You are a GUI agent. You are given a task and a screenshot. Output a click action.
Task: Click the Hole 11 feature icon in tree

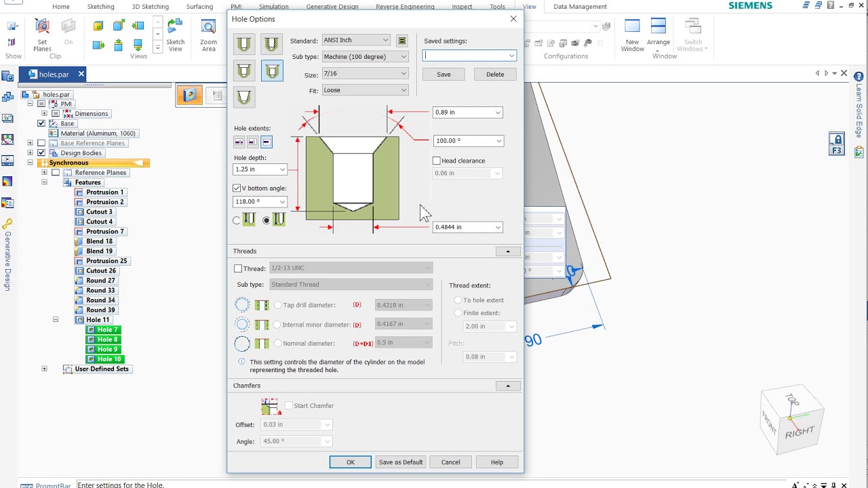(79, 320)
